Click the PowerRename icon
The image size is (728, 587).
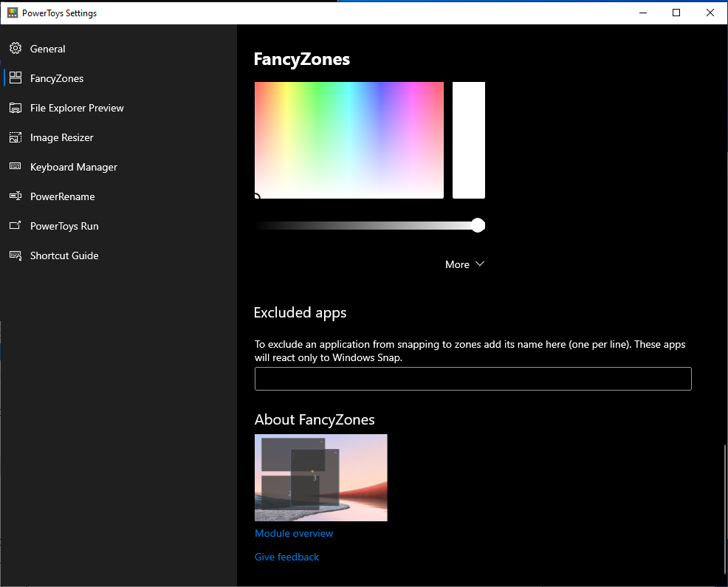[x=16, y=196]
